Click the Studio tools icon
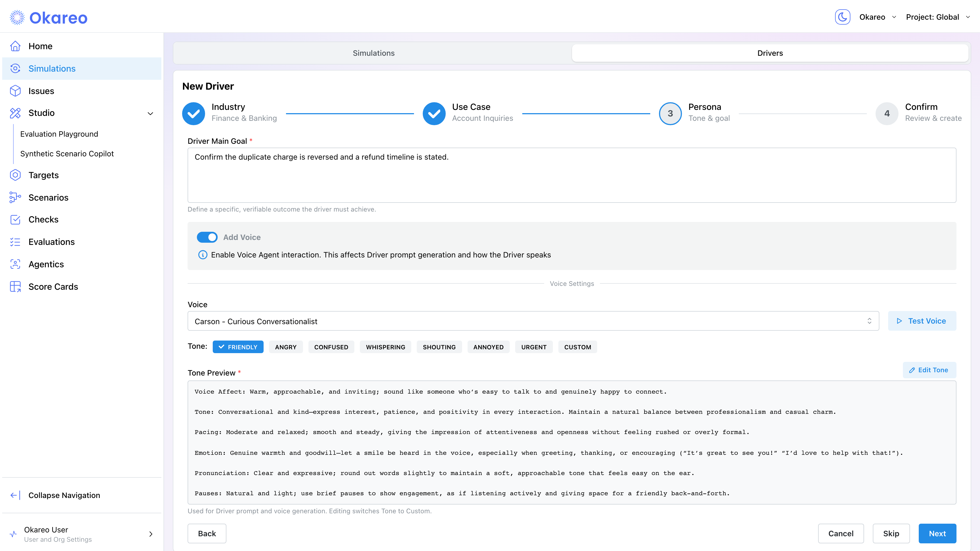 [15, 113]
